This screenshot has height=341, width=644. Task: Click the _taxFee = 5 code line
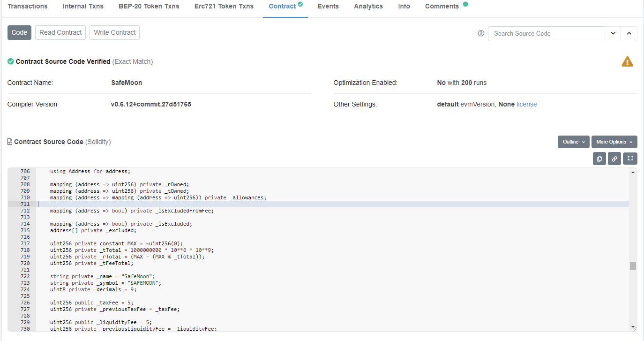(92, 303)
